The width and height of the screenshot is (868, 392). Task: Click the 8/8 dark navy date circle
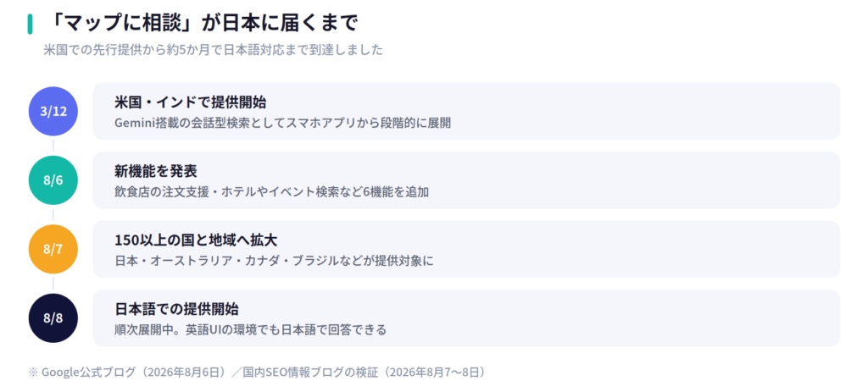pyautogui.click(x=53, y=317)
